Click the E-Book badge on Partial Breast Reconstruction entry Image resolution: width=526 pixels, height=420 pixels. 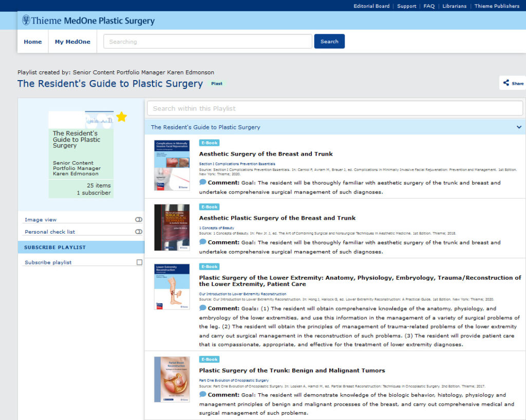click(x=209, y=359)
